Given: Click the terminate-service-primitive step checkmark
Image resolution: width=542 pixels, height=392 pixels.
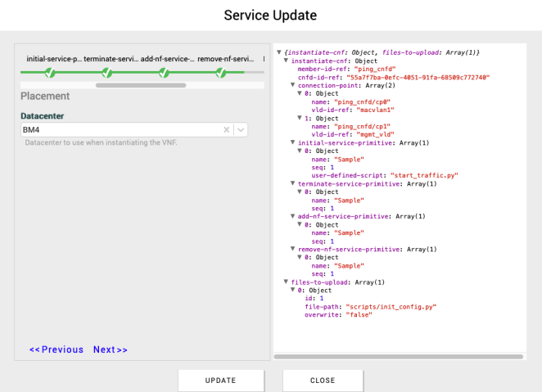Looking at the screenshot, I should coord(107,73).
